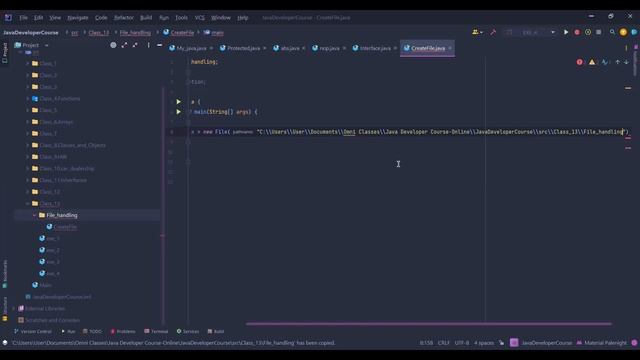This screenshot has width=640, height=360.
Task: Expand the Class_1 folder
Action: 28,64
